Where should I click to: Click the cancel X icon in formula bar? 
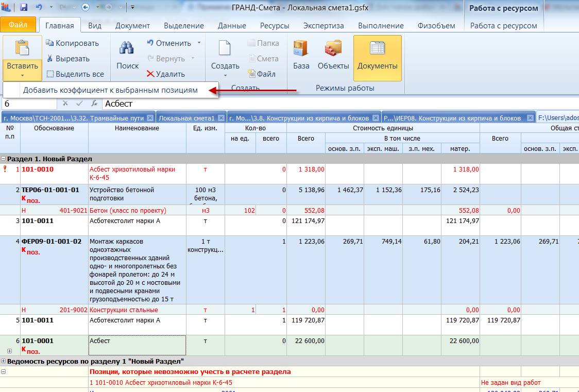pyautogui.click(x=65, y=104)
